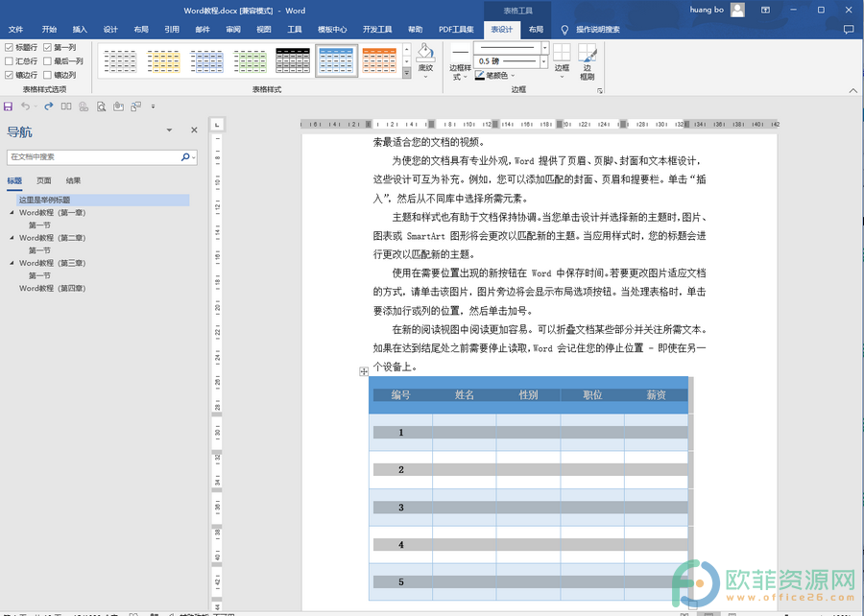This screenshot has height=616, width=864.
Task: Switch to the 审阅 Review tab
Action: click(x=233, y=30)
